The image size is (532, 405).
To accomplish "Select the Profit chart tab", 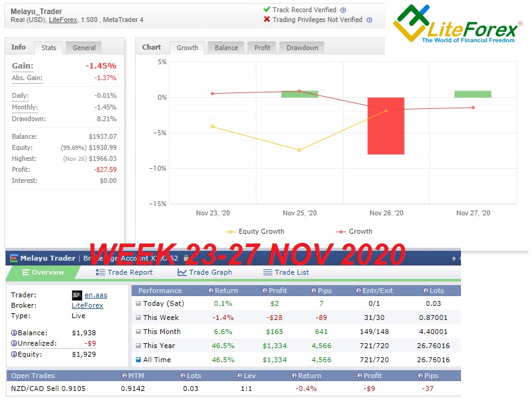I will (x=262, y=48).
